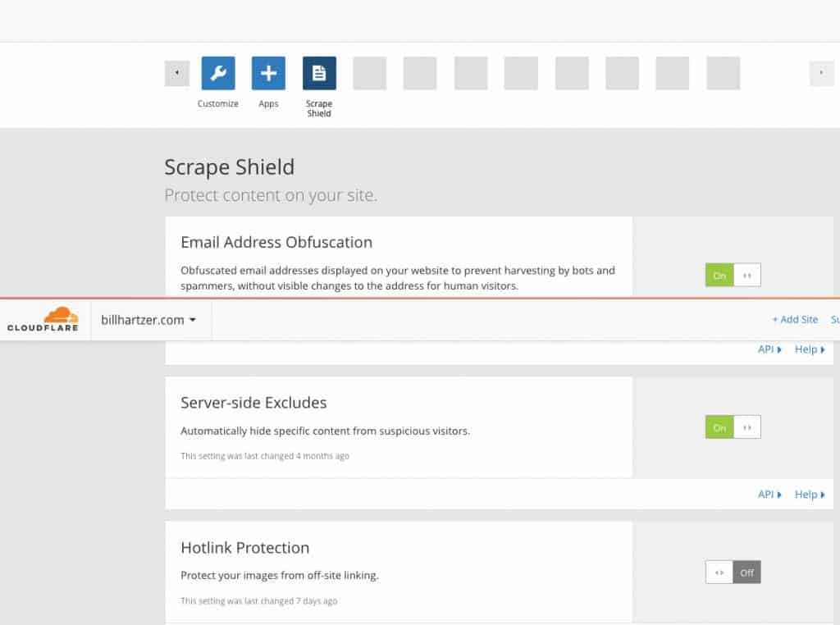Click the right arrow in icon carousel
The width and height of the screenshot is (840, 625).
pyautogui.click(x=821, y=73)
